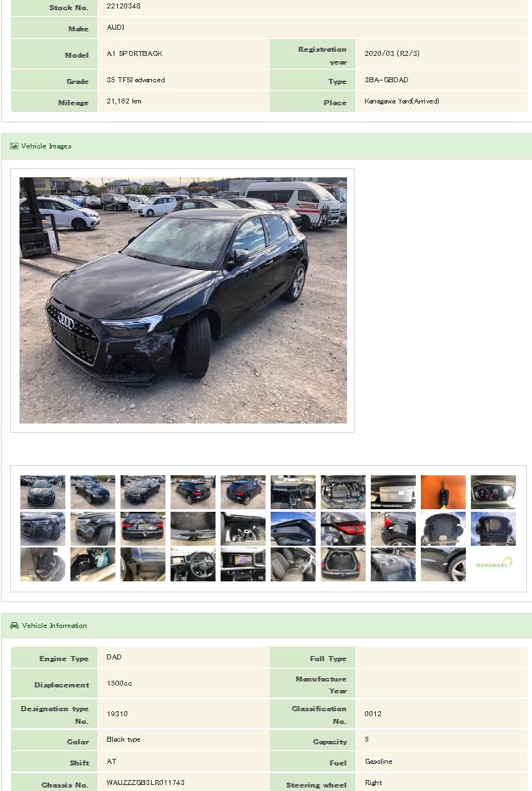532x791 pixels.
Task: Open the spare wheel well thumbnail
Action: 243,528
